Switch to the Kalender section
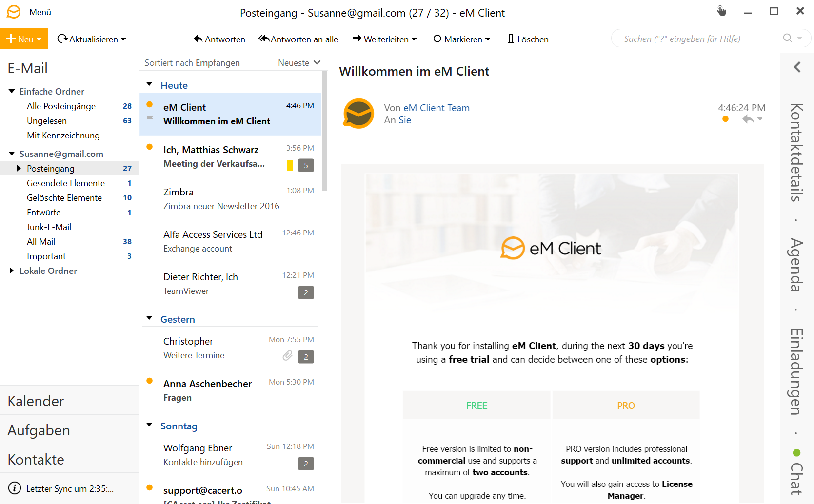The width and height of the screenshot is (814, 504). 70,401
